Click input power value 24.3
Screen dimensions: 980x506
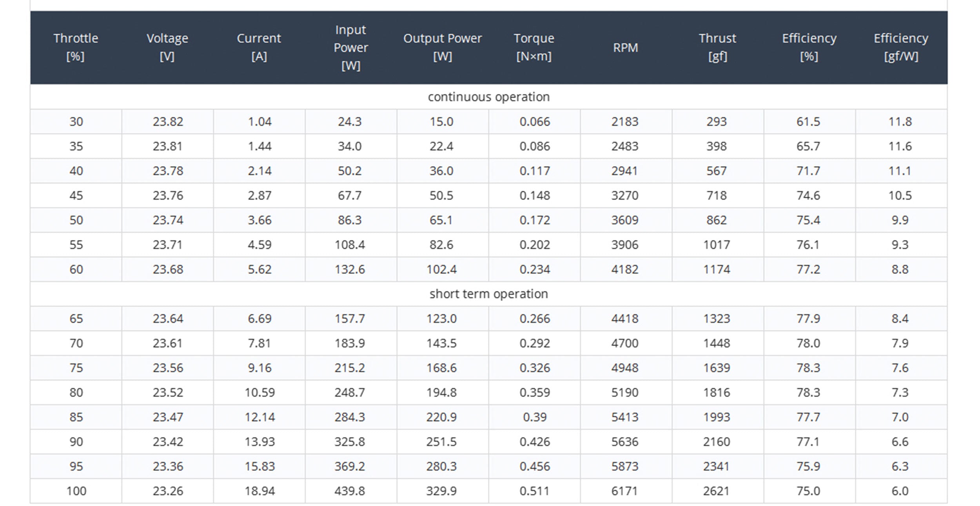coord(350,122)
